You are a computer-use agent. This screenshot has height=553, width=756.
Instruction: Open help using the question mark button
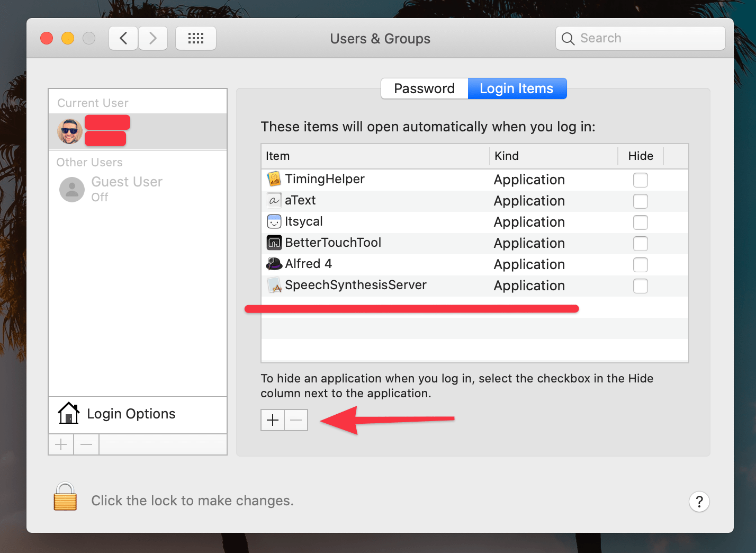coord(699,502)
